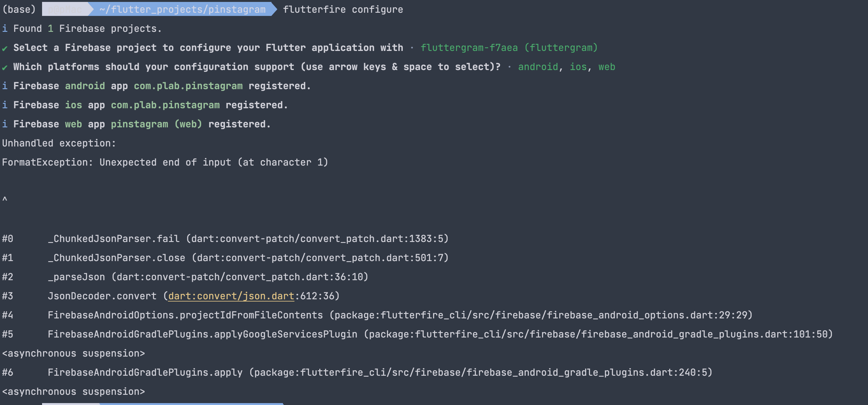Click the ~/flutter_projects/pinstagram path segment in prompt
The image size is (868, 405).
pyautogui.click(x=182, y=9)
